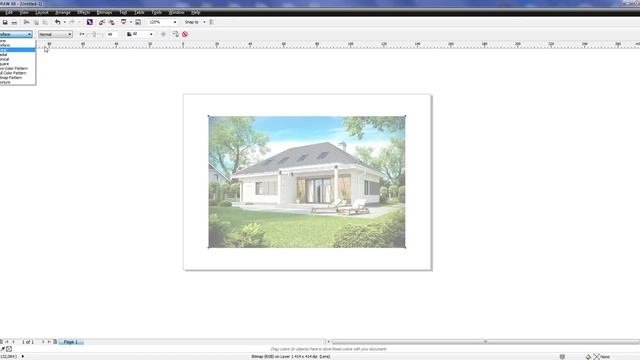Click the add page icon

click(x=55, y=342)
